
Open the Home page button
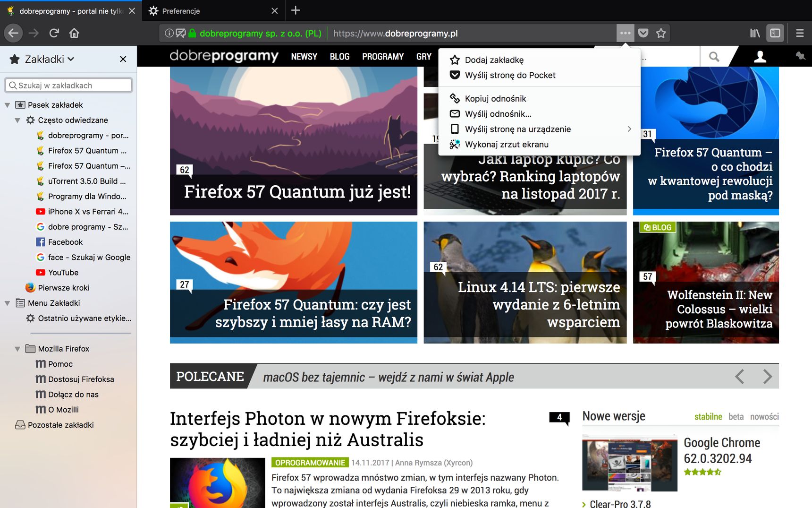[x=74, y=33]
